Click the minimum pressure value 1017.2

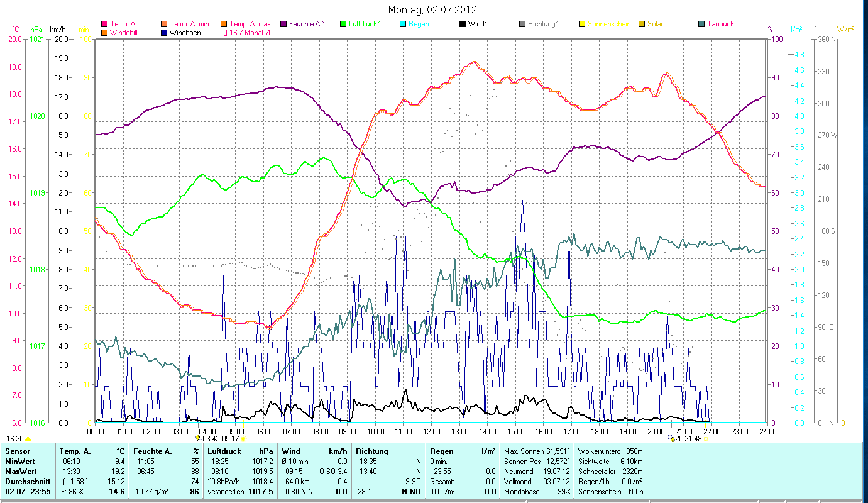(x=264, y=462)
